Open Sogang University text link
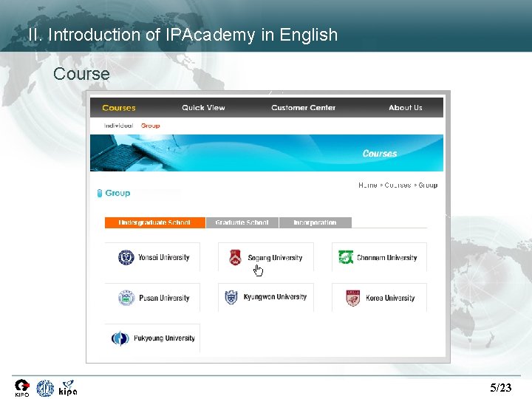This screenshot has height=399, width=532. click(275, 258)
